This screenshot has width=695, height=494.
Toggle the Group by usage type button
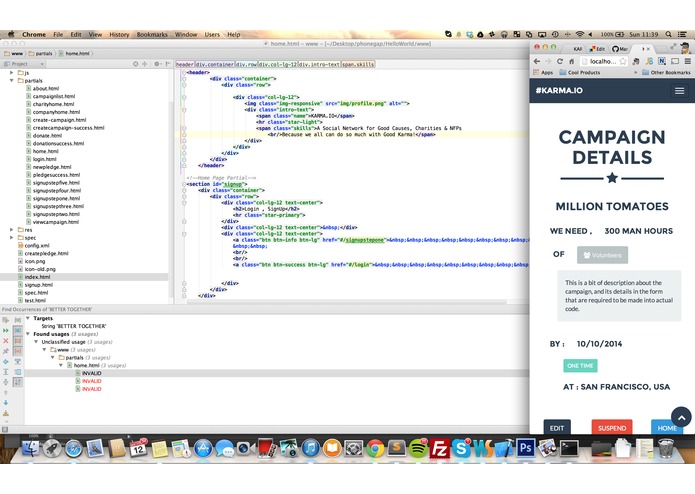point(18,320)
